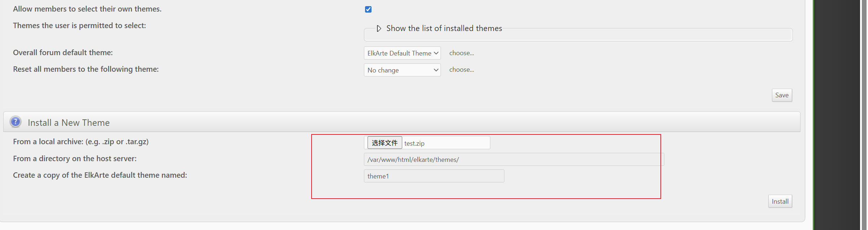Save the theme settings

782,95
